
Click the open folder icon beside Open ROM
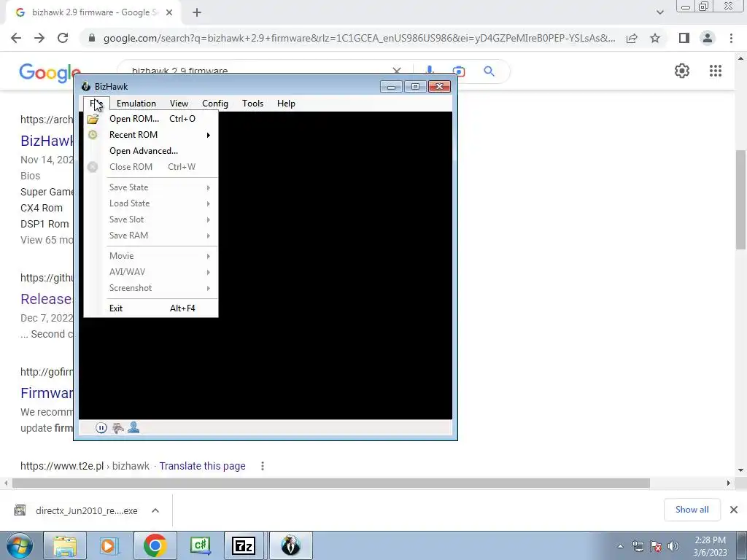tap(93, 119)
